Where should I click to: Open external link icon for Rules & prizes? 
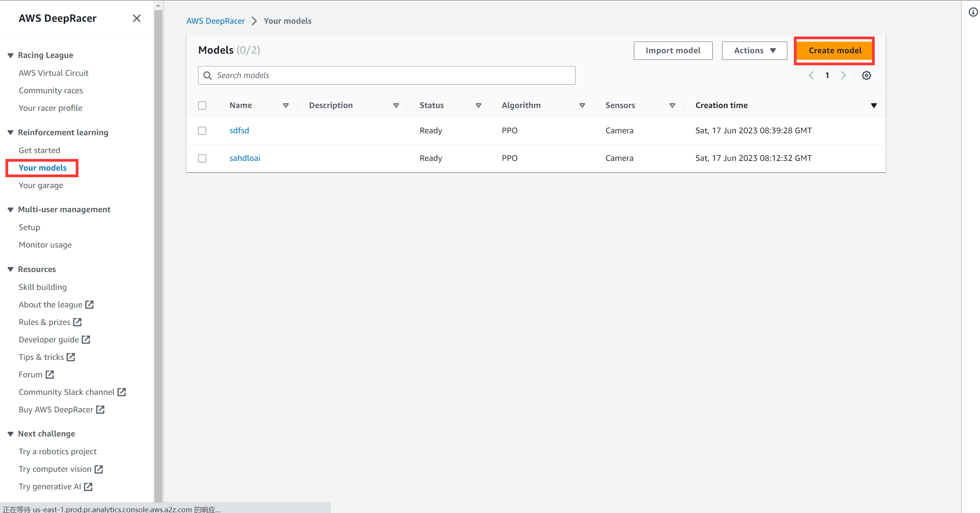coord(77,322)
